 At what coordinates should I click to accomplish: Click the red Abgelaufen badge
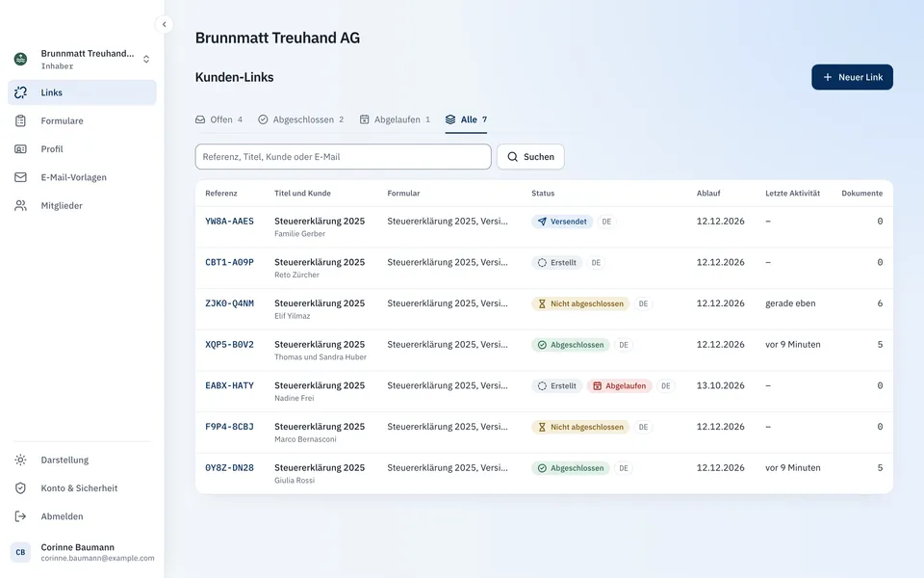click(x=619, y=386)
